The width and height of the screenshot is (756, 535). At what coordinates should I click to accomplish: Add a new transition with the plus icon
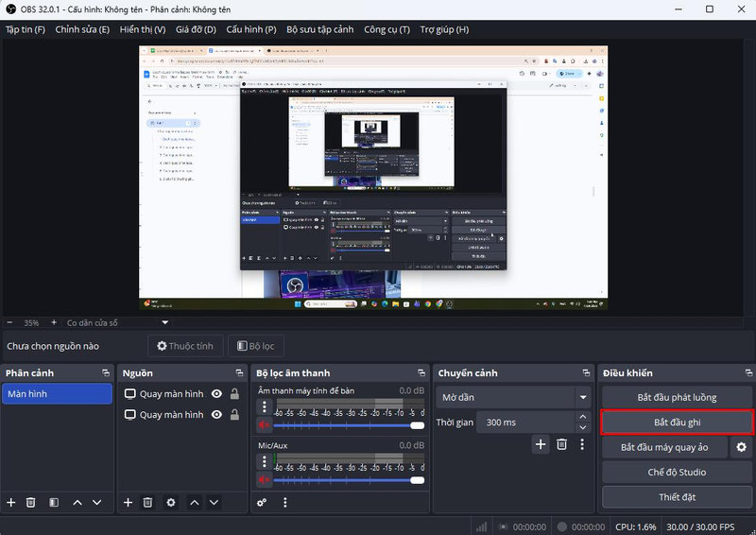click(541, 444)
